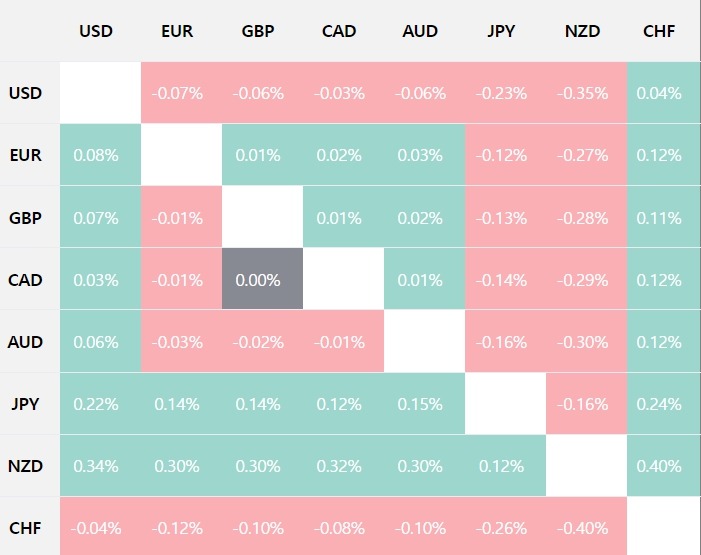Click the EUR row label
Image resolution: width=701 pixels, height=555 pixels.
[25, 155]
